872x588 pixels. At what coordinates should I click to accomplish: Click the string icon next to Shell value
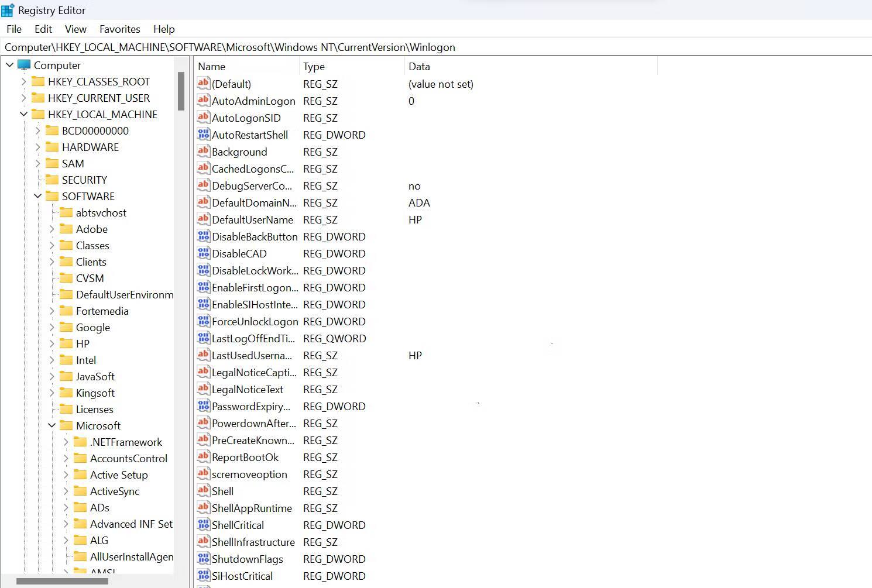pos(202,491)
